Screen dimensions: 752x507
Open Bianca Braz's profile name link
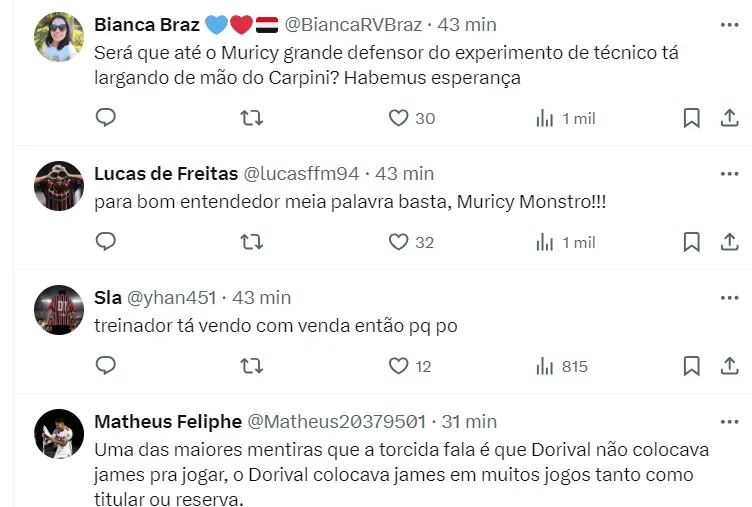click(x=147, y=24)
